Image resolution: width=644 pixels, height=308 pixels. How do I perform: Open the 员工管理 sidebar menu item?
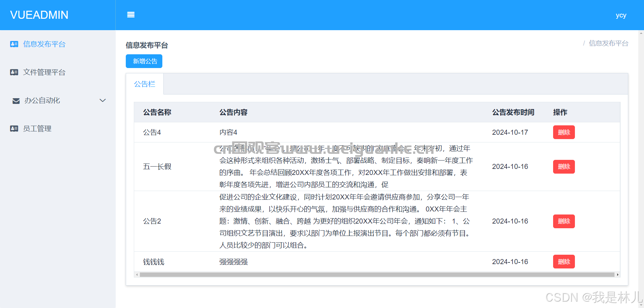[x=37, y=128]
